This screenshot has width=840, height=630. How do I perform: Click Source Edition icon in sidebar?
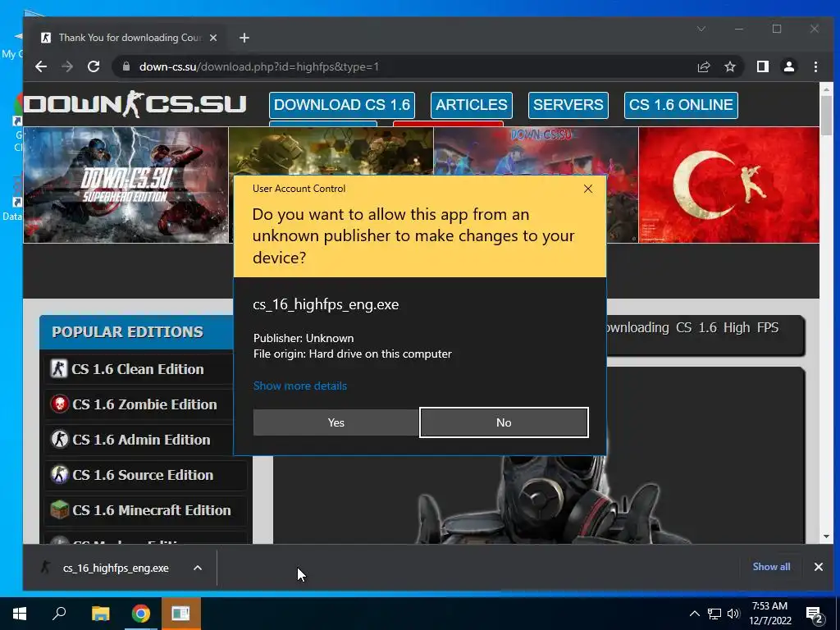(x=59, y=475)
